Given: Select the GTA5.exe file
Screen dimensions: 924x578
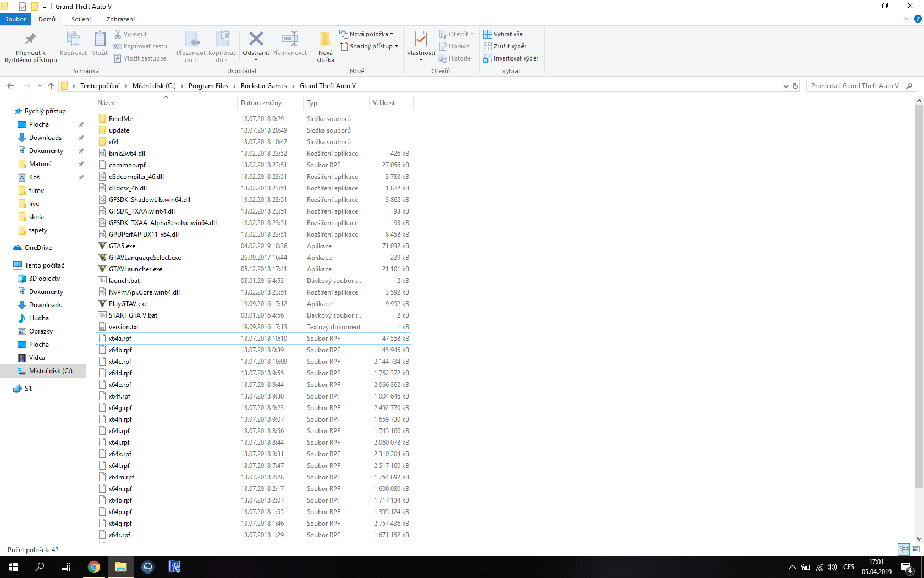Looking at the screenshot, I should point(253,246).
